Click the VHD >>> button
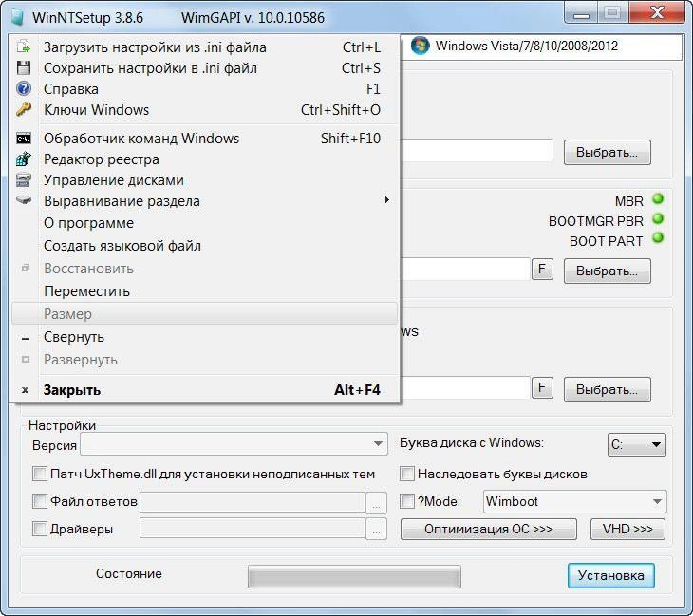Image resolution: width=693 pixels, height=616 pixels. (627, 529)
